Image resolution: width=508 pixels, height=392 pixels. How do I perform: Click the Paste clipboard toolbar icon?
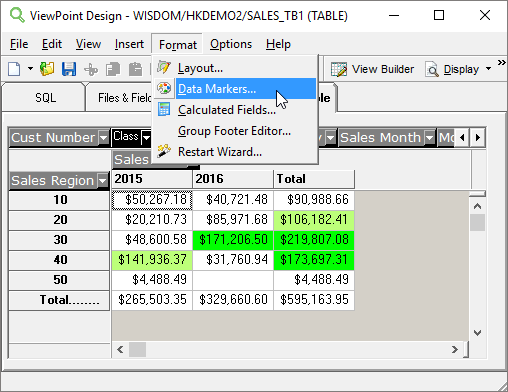135,69
